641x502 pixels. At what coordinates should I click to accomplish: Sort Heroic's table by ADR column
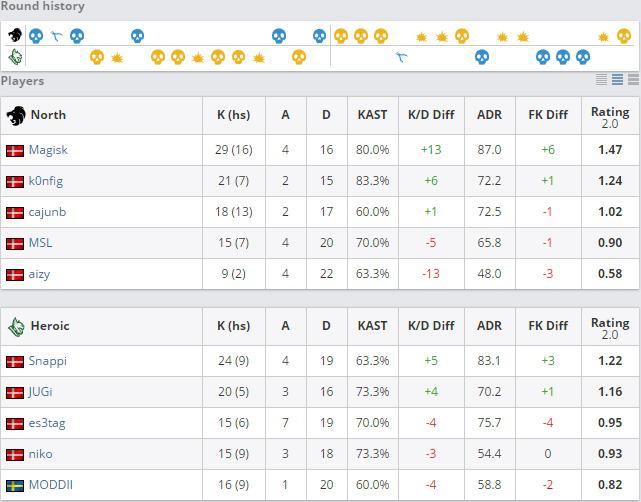point(489,326)
